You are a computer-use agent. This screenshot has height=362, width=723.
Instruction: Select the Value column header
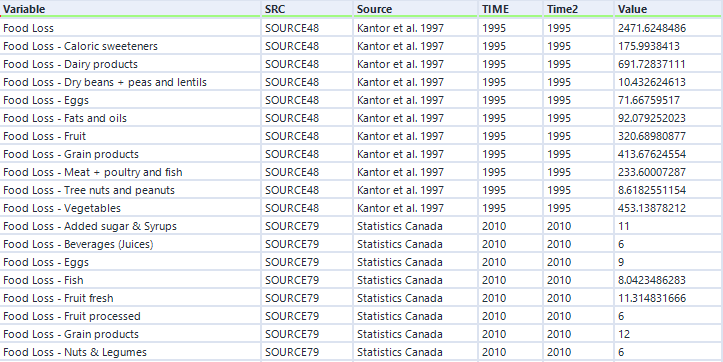(669, 9)
